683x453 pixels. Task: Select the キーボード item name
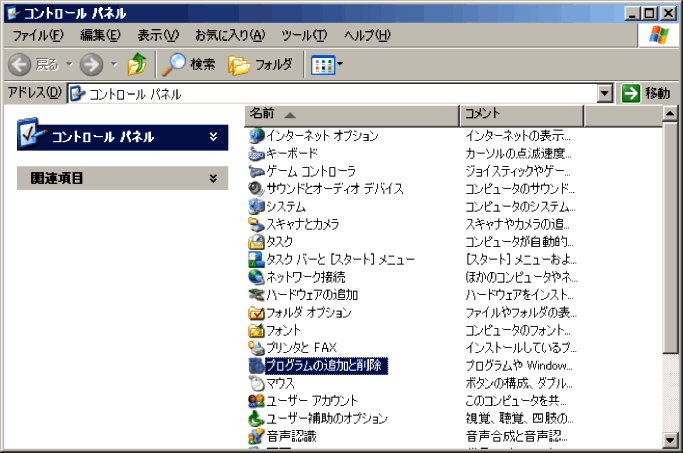pos(292,153)
